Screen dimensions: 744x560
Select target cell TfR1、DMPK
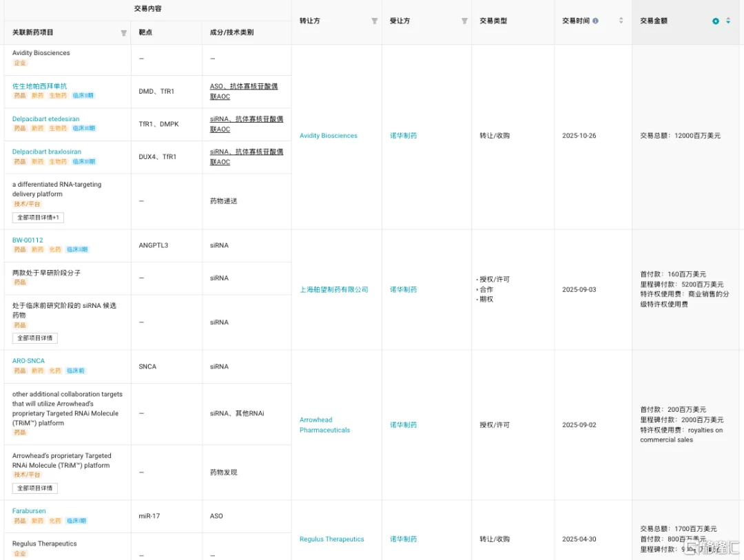158,124
